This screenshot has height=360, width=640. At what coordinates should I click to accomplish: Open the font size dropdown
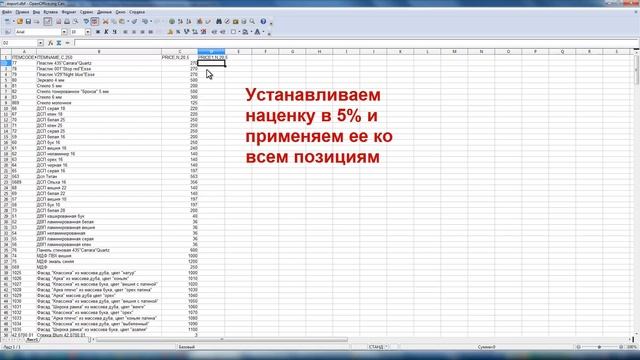tap(88, 32)
